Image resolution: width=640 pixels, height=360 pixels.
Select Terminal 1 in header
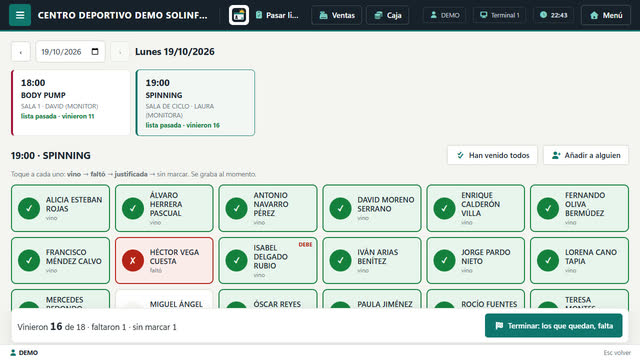coord(500,15)
